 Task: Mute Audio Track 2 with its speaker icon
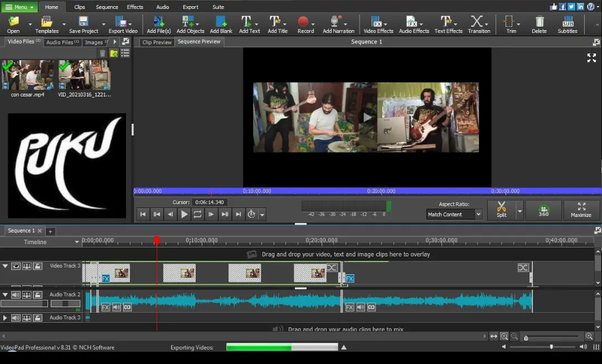16,295
